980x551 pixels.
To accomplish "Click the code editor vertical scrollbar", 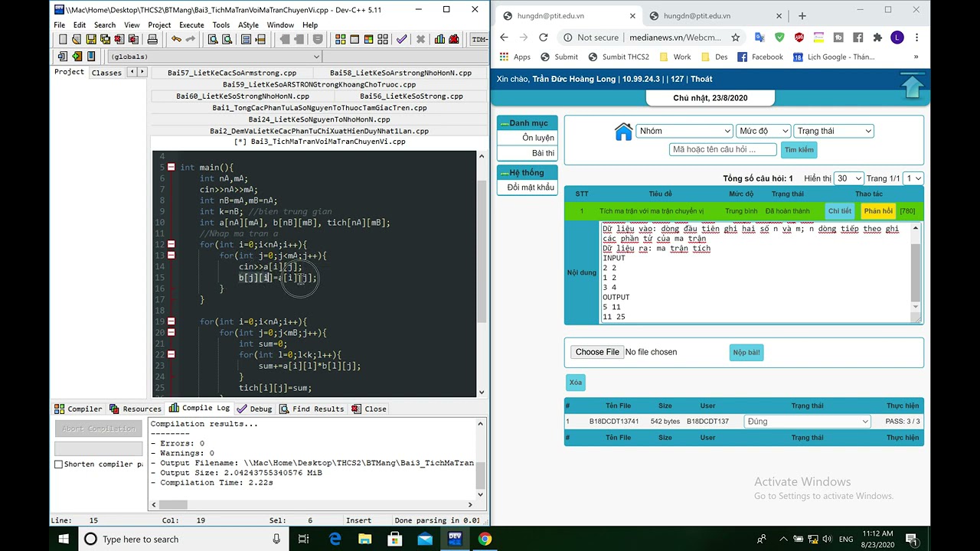I will [x=481, y=253].
